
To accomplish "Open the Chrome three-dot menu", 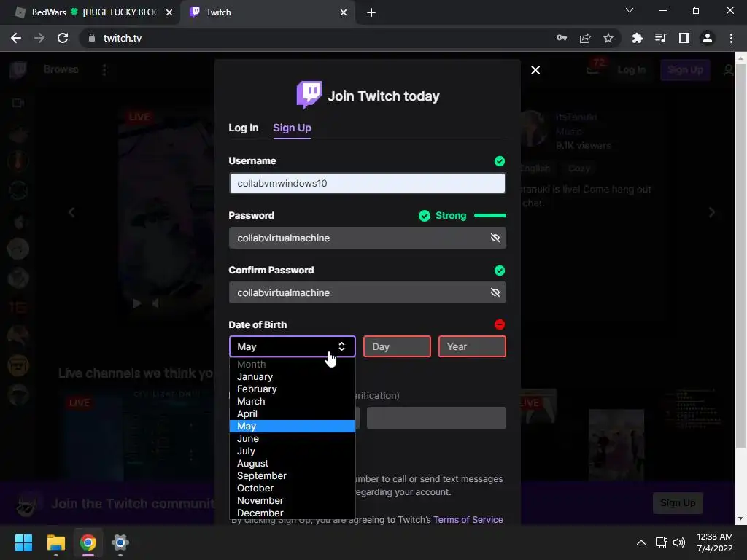I will click(731, 38).
